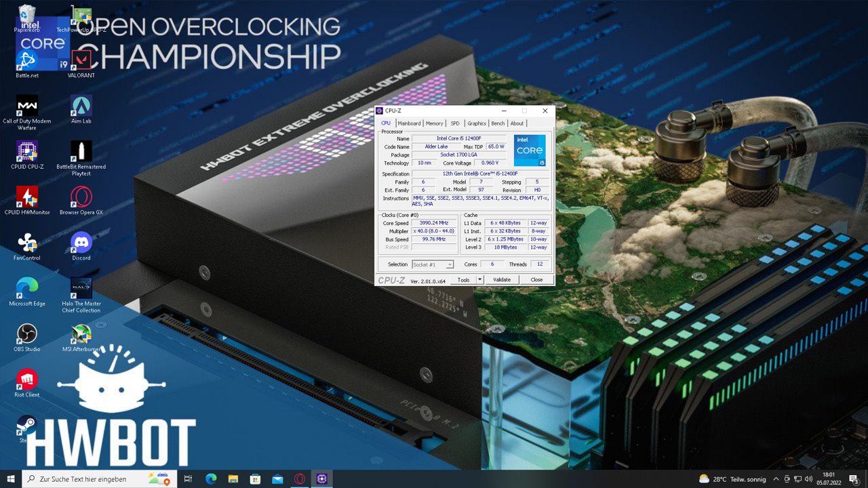Open the Papierkorb recycle bin icon

[27, 18]
